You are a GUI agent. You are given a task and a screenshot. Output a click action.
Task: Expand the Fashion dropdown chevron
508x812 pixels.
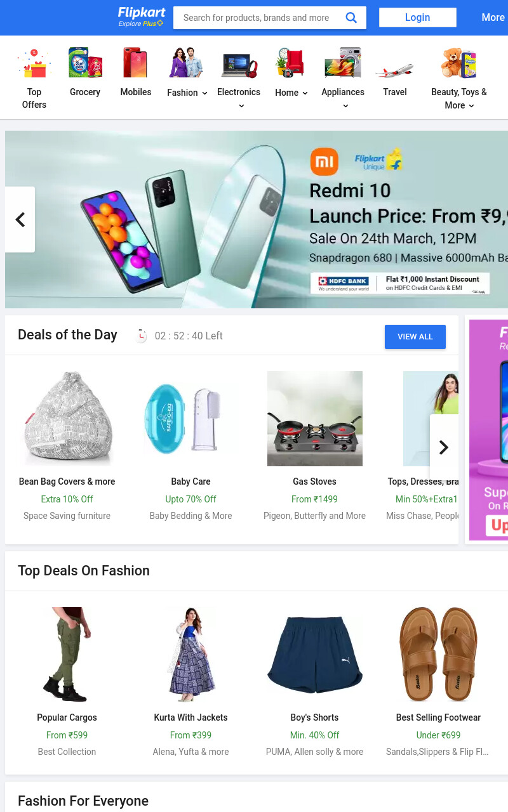[x=204, y=93]
